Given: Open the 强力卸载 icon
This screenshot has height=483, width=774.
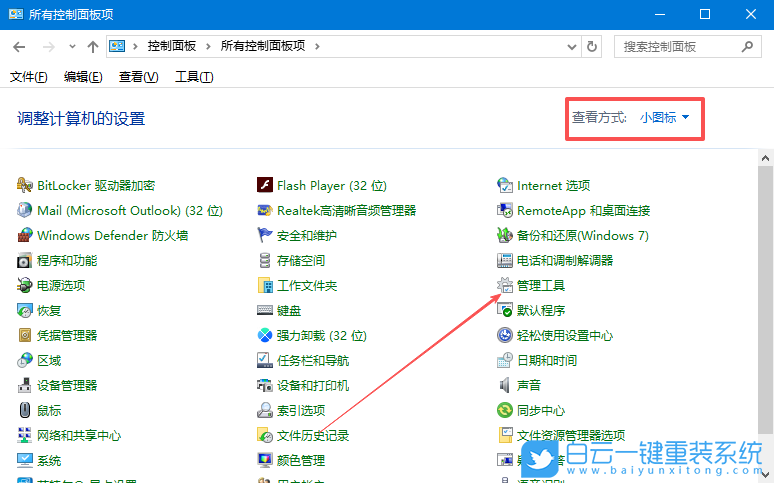Looking at the screenshot, I should pos(265,335).
